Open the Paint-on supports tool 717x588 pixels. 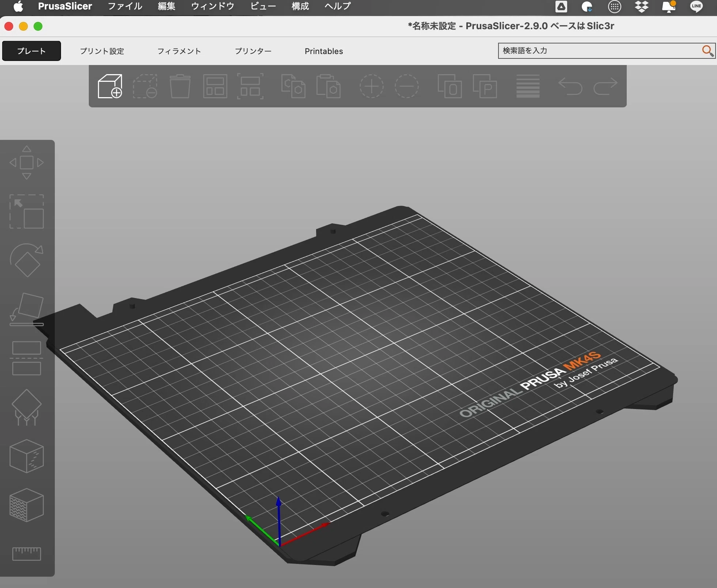click(x=27, y=407)
